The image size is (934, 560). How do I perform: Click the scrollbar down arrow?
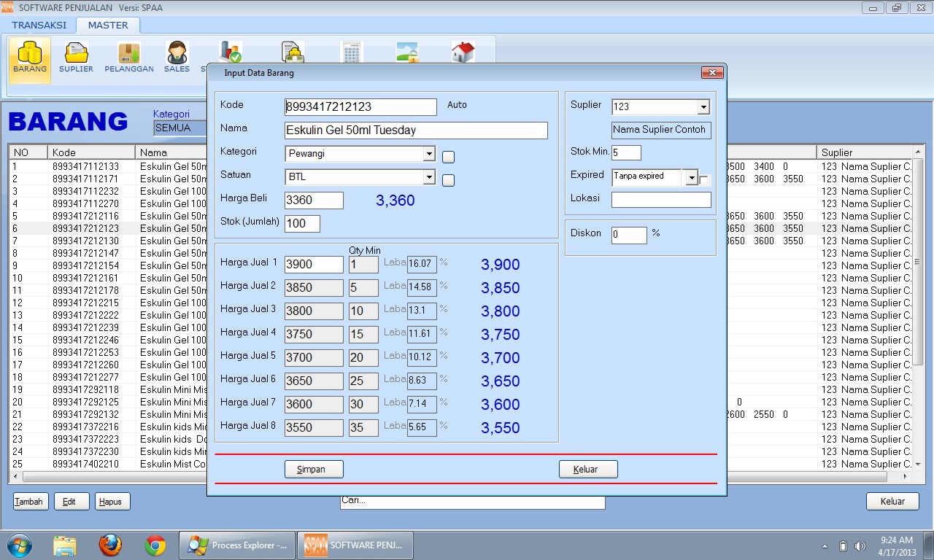(918, 464)
